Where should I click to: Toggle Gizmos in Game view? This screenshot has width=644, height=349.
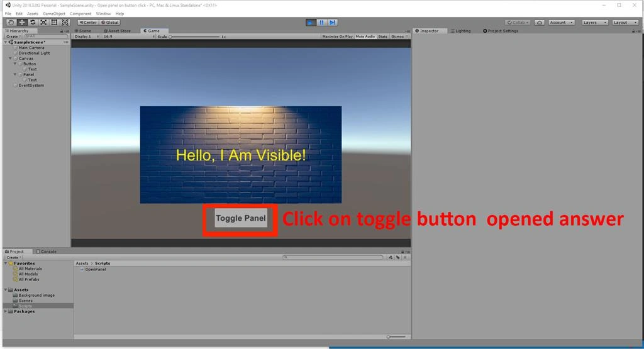[x=399, y=36]
